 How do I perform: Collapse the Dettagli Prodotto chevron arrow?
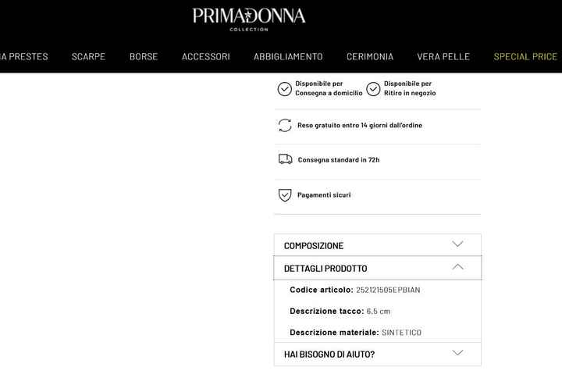(x=457, y=267)
